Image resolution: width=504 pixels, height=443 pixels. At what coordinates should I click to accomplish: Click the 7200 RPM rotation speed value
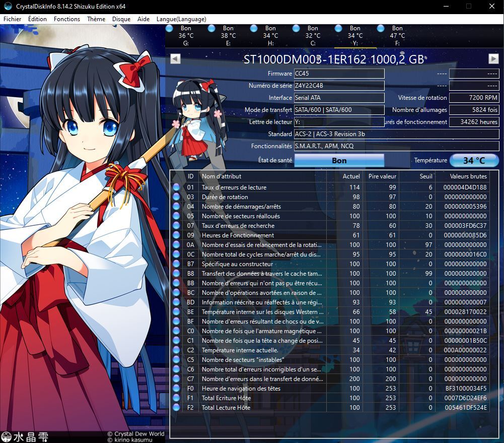coord(474,97)
